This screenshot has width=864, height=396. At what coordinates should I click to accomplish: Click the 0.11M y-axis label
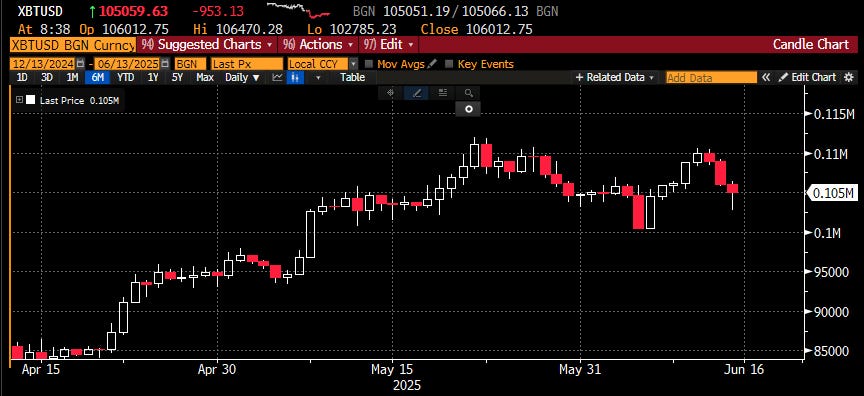pyautogui.click(x=831, y=154)
